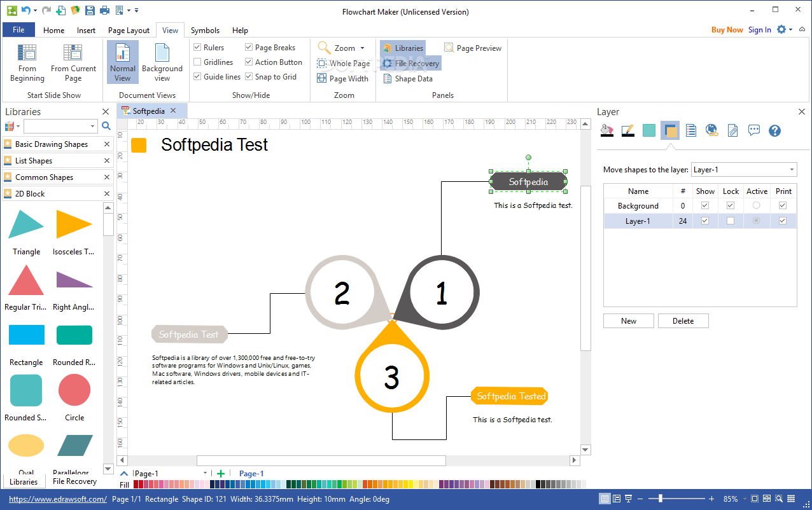Image resolution: width=812 pixels, height=510 pixels.
Task: Expand the Customize Quick Access Toolbar arrow
Action: [x=137, y=11]
